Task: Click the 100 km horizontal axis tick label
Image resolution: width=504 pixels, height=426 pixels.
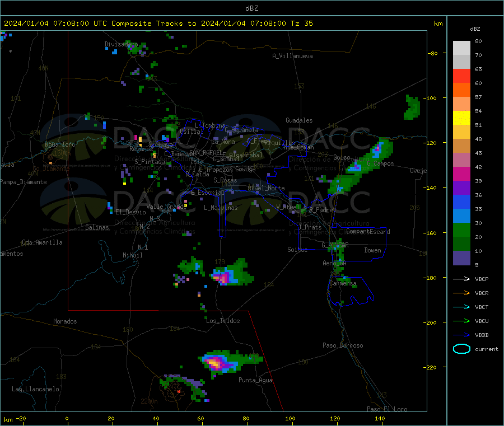Action: click(290, 418)
